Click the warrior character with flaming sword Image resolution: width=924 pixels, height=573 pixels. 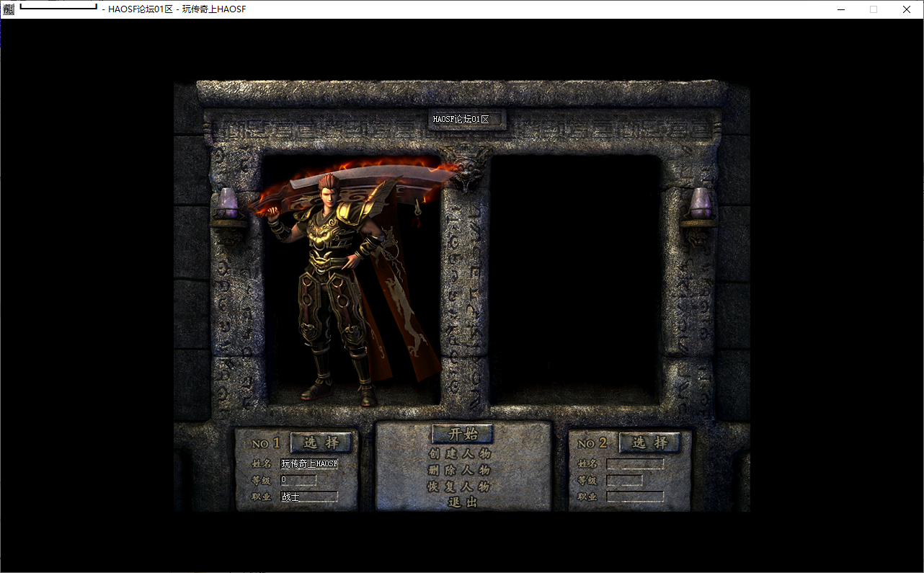[x=337, y=288]
